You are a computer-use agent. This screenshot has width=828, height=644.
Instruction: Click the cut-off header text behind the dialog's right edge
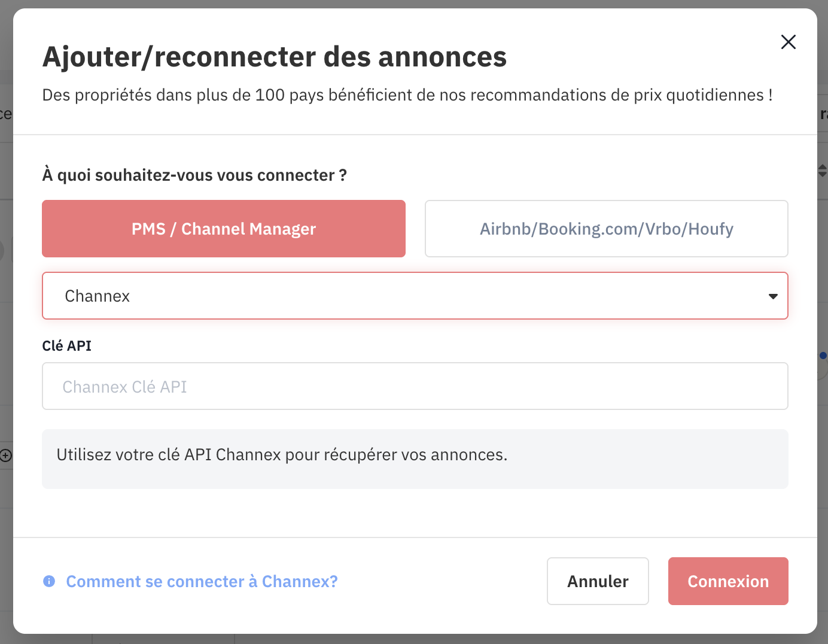click(x=824, y=114)
